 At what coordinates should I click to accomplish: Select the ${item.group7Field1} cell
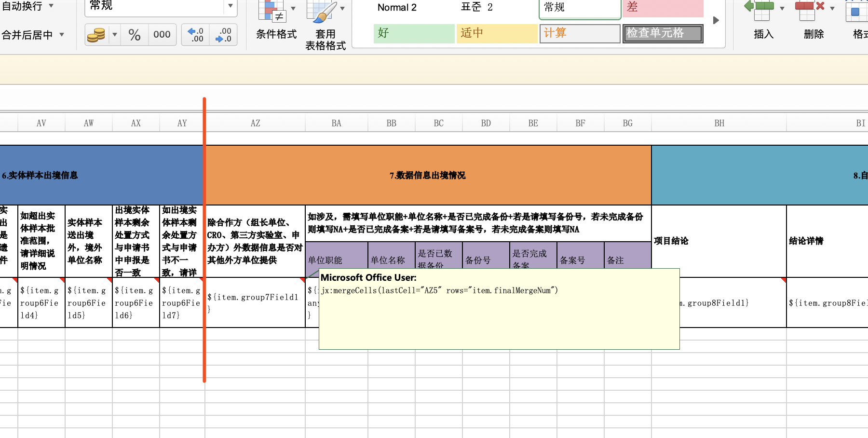pyautogui.click(x=256, y=302)
